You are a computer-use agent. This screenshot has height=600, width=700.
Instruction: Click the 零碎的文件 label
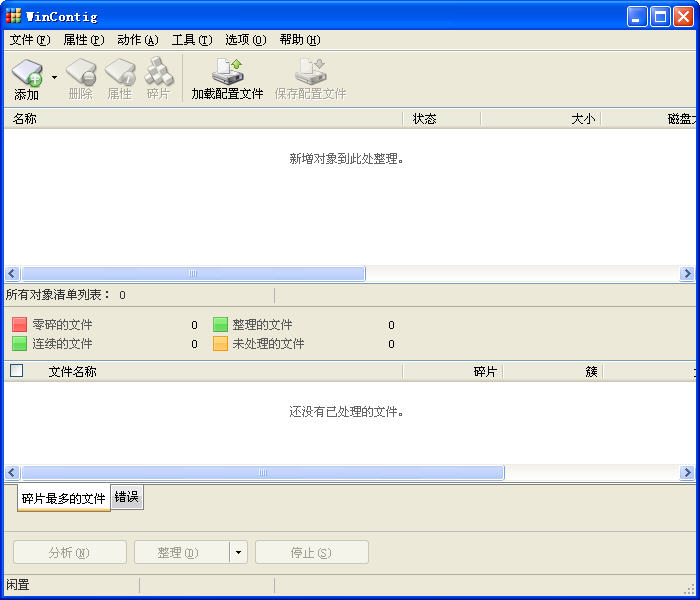tap(62, 325)
